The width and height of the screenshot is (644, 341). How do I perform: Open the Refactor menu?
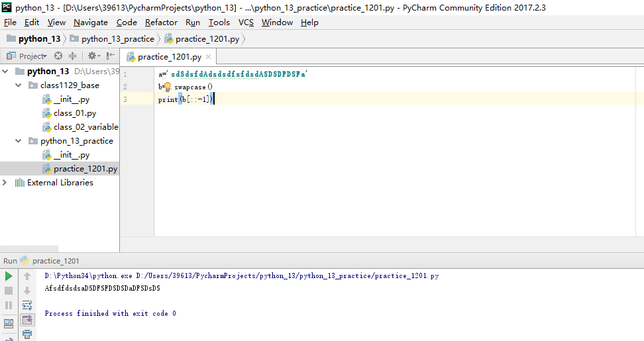point(161,23)
